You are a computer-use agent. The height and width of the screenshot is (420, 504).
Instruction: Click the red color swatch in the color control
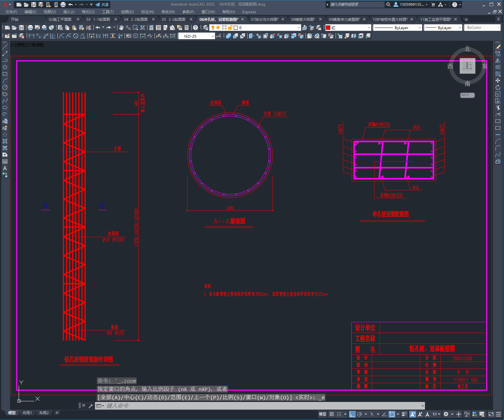[328, 28]
